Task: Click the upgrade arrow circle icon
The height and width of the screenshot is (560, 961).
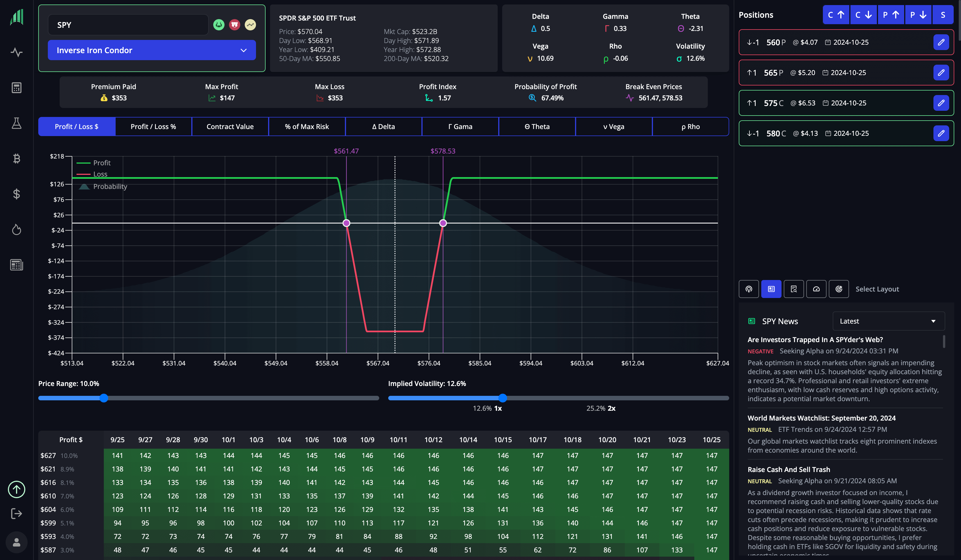Action: (16, 489)
